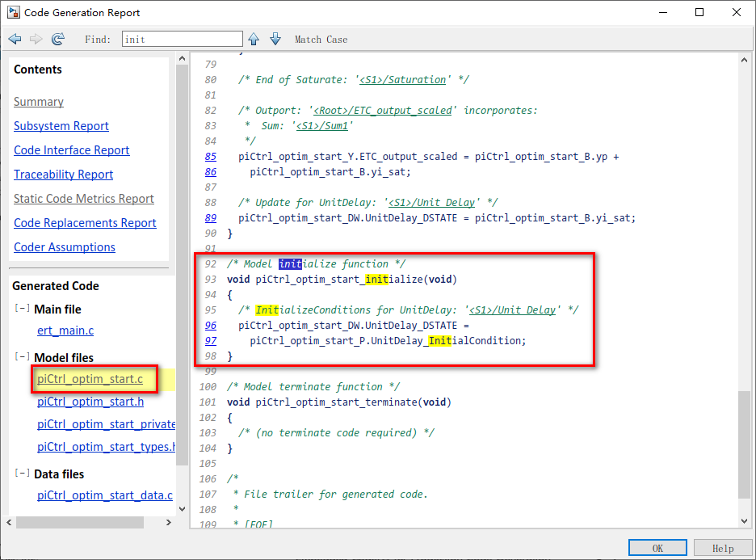
Task: Open piCtrl_optim_start.h from Model files
Action: pyautogui.click(x=90, y=402)
